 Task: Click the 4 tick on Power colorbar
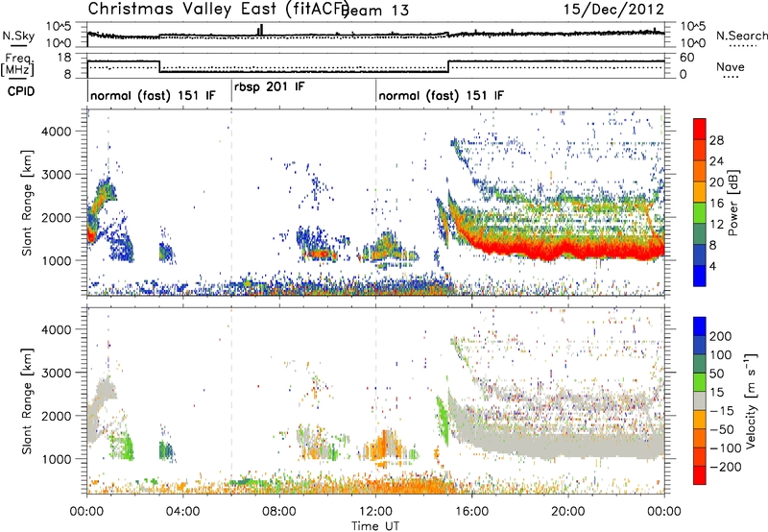(713, 266)
